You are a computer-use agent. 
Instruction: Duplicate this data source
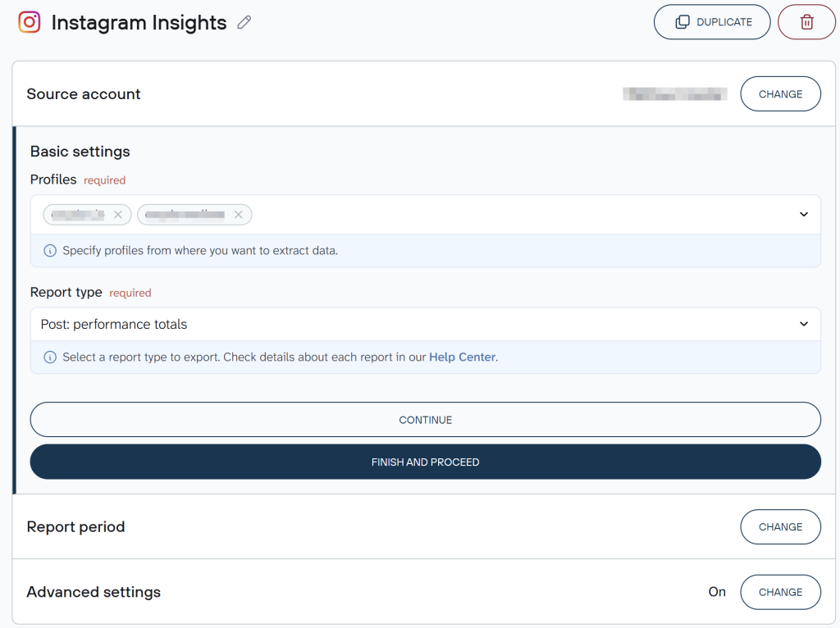[712, 22]
